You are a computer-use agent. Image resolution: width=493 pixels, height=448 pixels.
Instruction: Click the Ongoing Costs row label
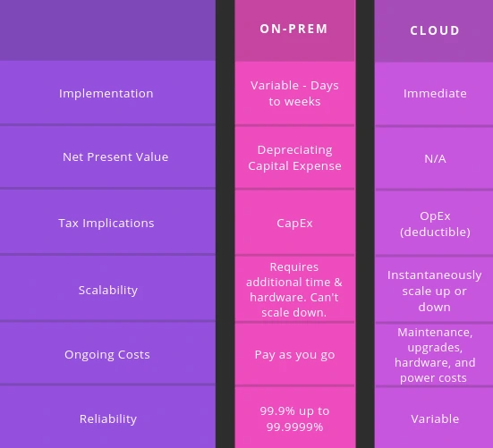tap(107, 354)
